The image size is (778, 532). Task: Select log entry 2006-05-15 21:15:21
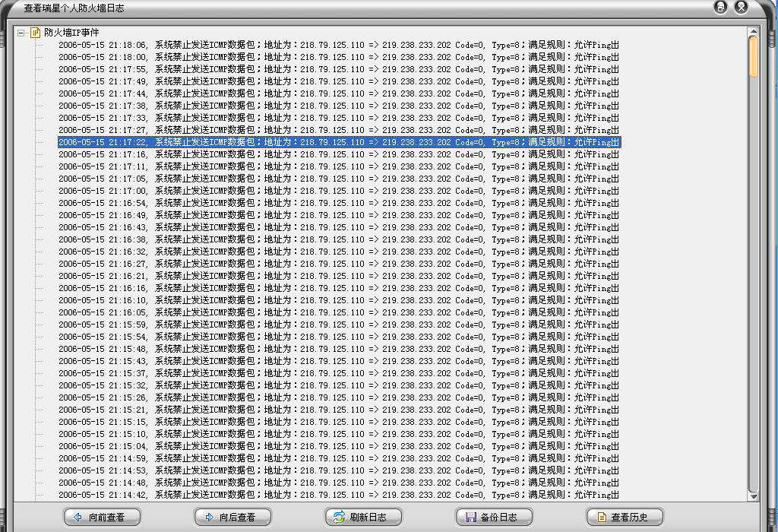click(340, 410)
